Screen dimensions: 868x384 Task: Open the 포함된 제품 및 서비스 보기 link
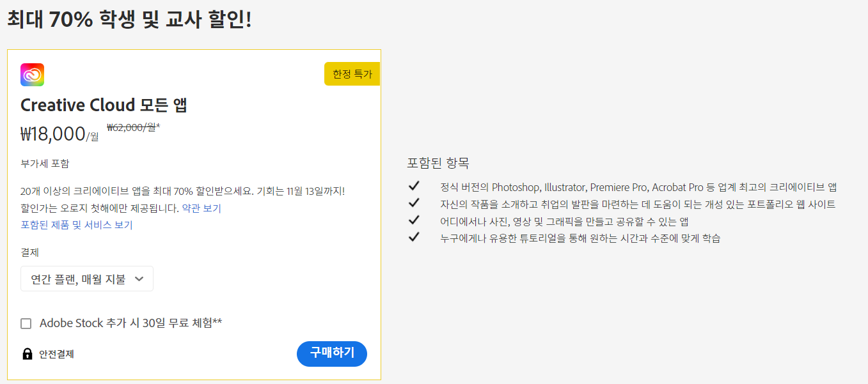point(77,225)
